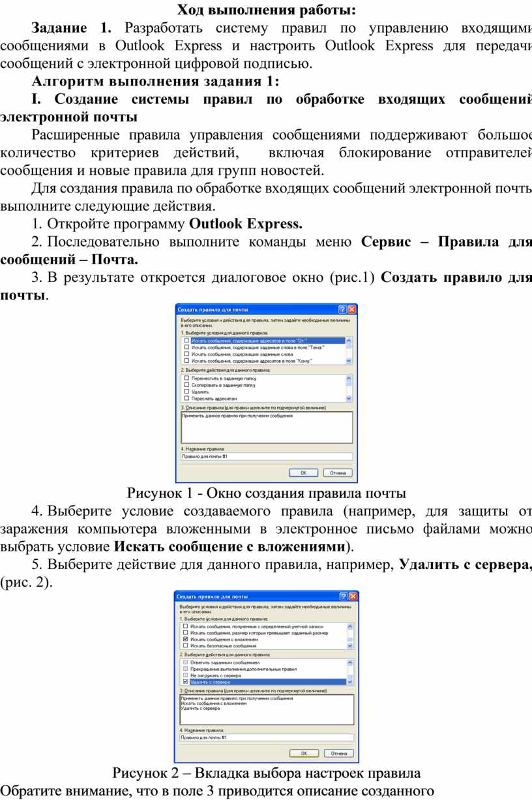Click scroll-down arrow of Figure 2 actions list
532x800 pixels.
click(349, 682)
